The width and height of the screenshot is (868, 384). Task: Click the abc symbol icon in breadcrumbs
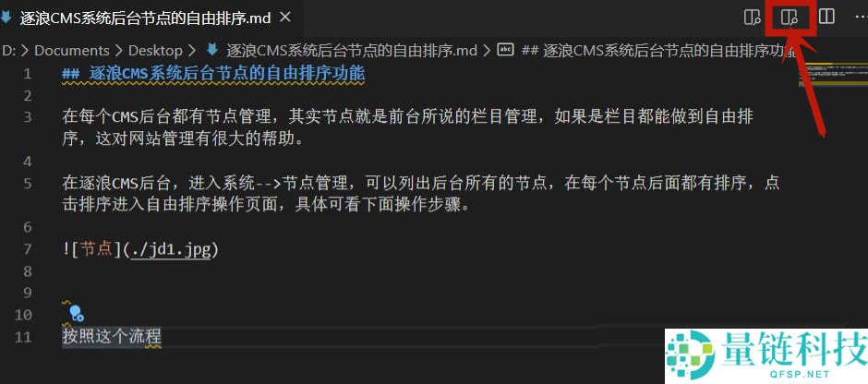[506, 50]
